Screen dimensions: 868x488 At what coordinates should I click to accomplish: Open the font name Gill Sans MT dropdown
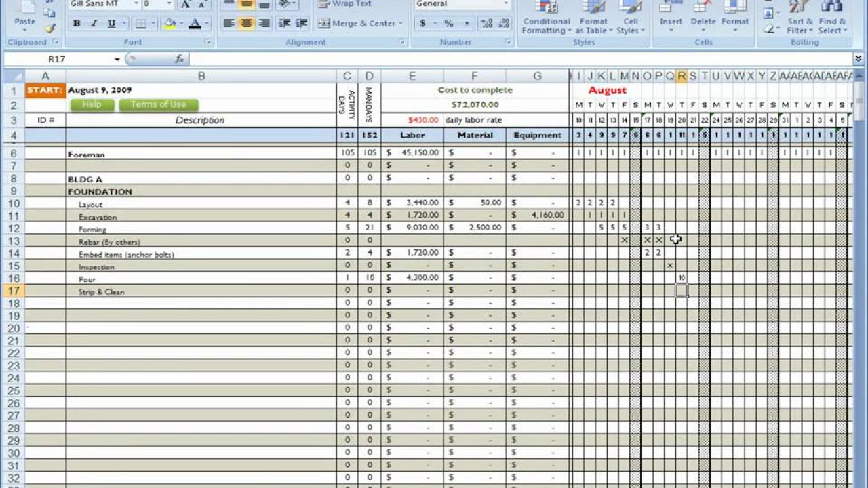tap(136, 4)
